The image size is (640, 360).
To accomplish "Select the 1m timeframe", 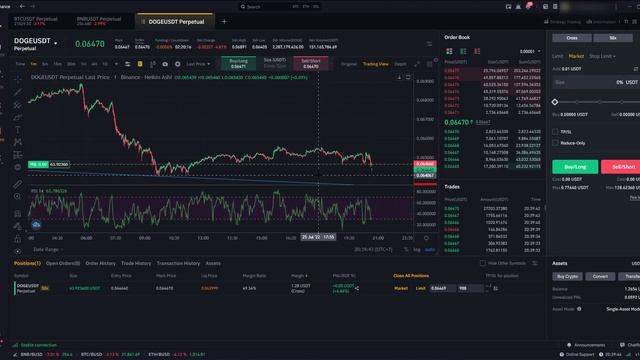I will click(x=33, y=64).
